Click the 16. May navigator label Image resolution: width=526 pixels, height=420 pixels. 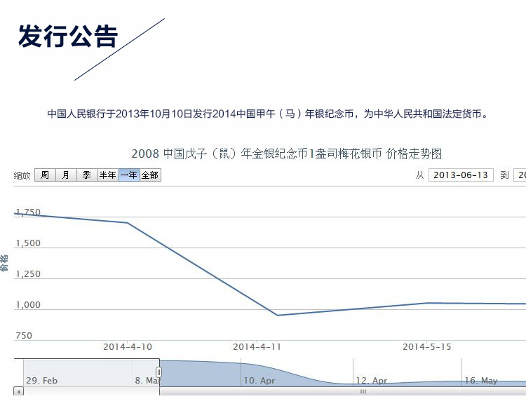480,381
